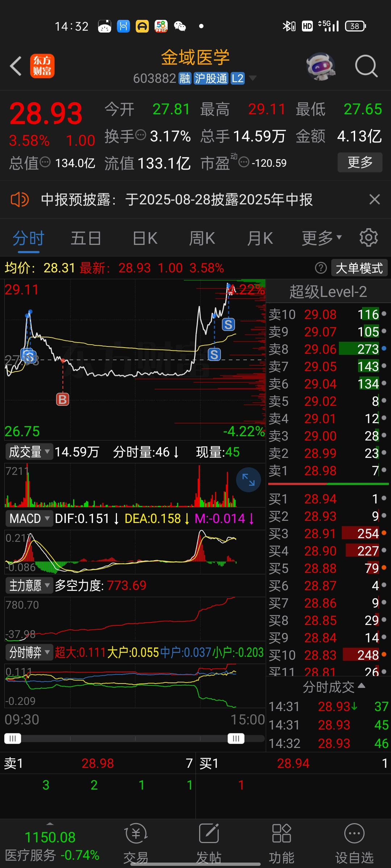Tap bottom 买1 28.94 quote bar
This screenshot has width=391, height=868.
tap(293, 763)
